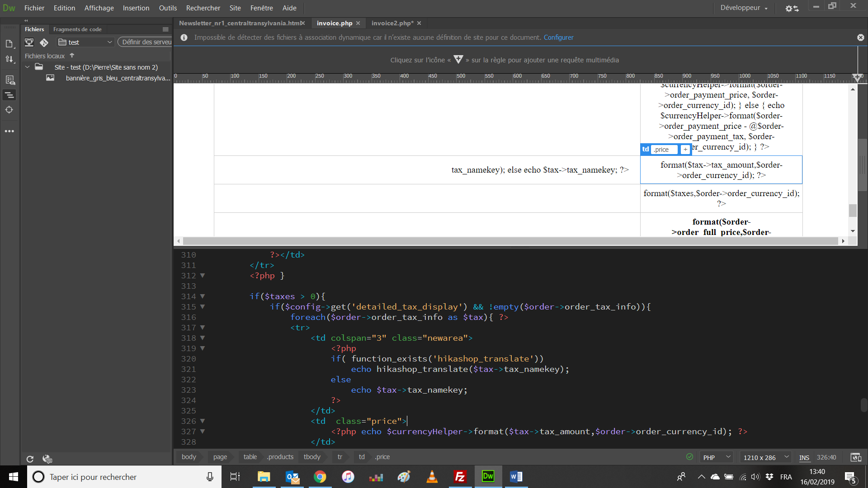868x488 pixels.
Task: Collapse the Site - test folder tree
Action: pyautogui.click(x=28, y=67)
